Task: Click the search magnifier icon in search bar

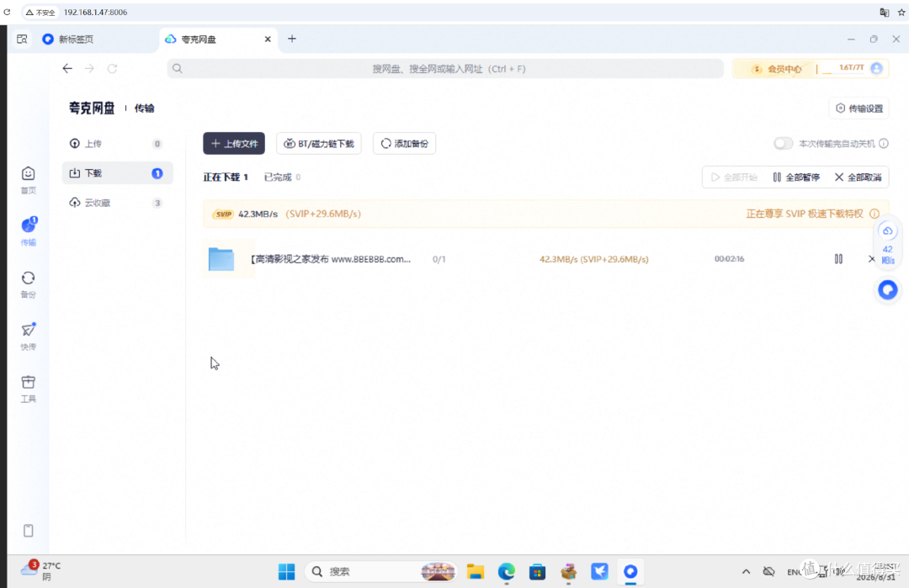Action: (x=178, y=68)
